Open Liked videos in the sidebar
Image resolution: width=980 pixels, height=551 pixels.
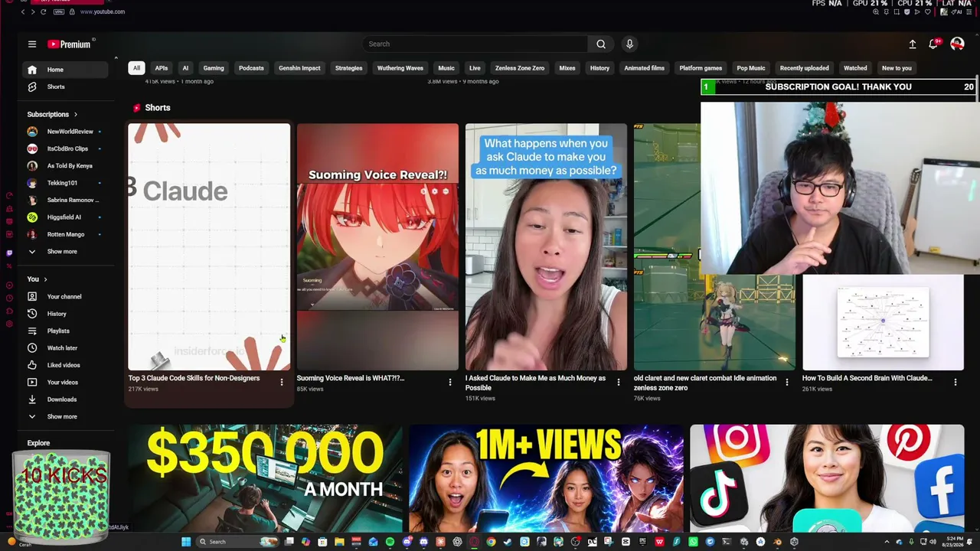coord(65,365)
